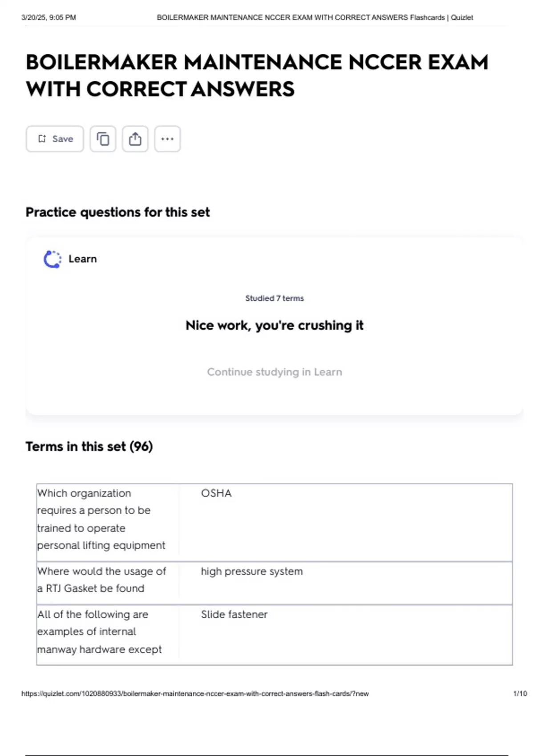The image size is (534, 756).
Task: Click the 1/10 page number in the footer
Action: pos(520,693)
